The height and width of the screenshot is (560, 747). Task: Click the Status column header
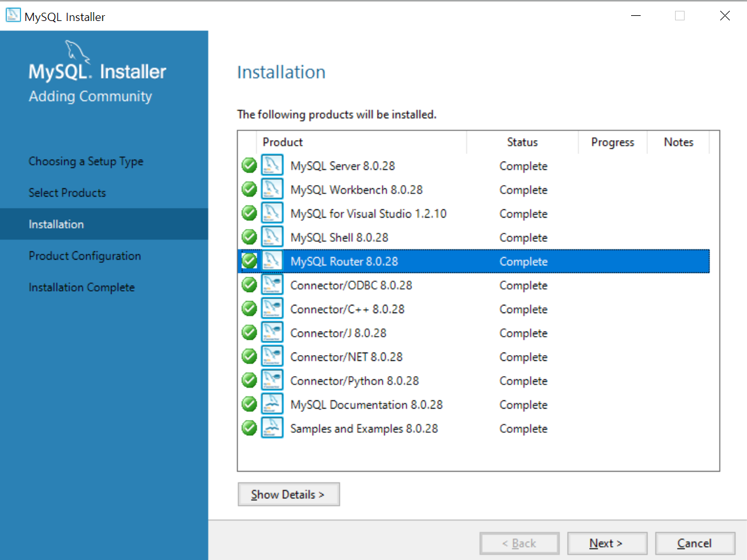[522, 142]
